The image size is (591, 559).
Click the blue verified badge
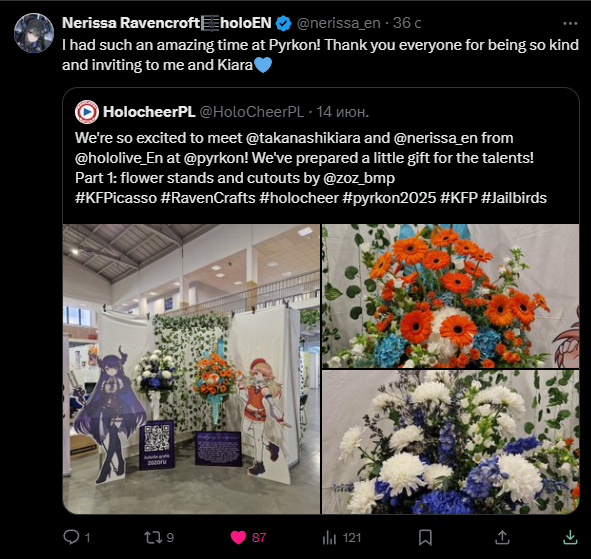[x=283, y=23]
